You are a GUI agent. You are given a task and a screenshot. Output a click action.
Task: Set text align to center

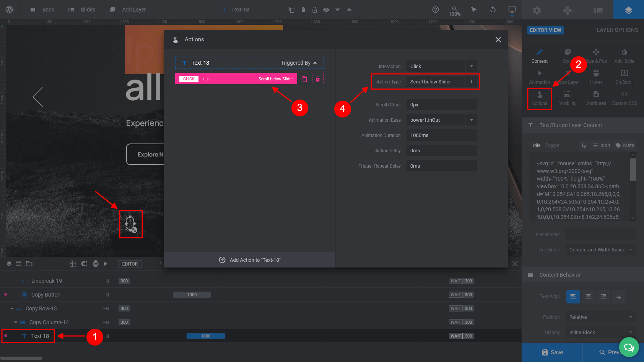[x=588, y=297]
